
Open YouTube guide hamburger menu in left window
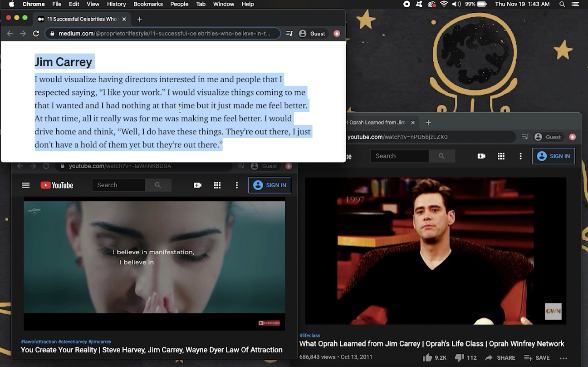26,185
